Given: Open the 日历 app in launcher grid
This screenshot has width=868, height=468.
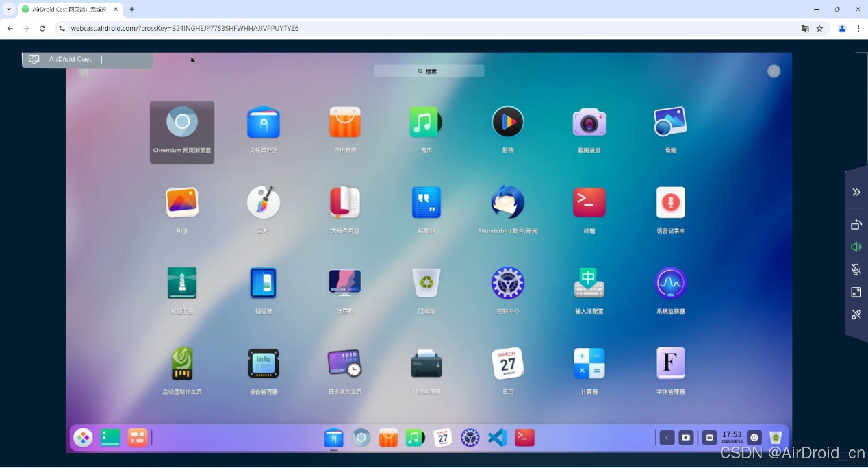Looking at the screenshot, I should (x=507, y=363).
